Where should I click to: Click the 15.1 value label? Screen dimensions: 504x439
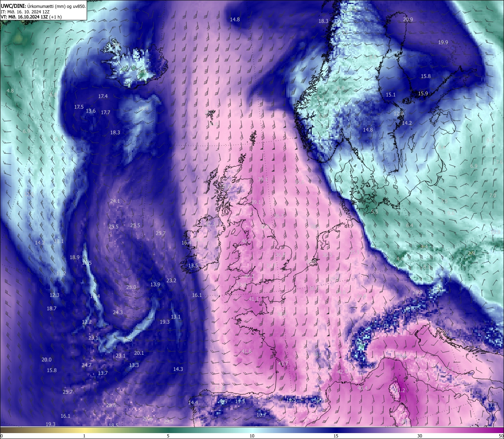(390, 94)
